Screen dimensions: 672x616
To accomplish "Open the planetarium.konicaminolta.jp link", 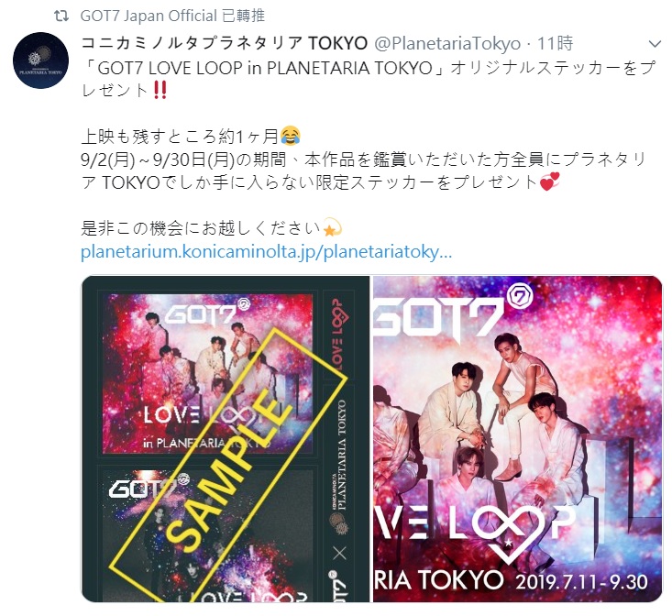I will [x=266, y=251].
